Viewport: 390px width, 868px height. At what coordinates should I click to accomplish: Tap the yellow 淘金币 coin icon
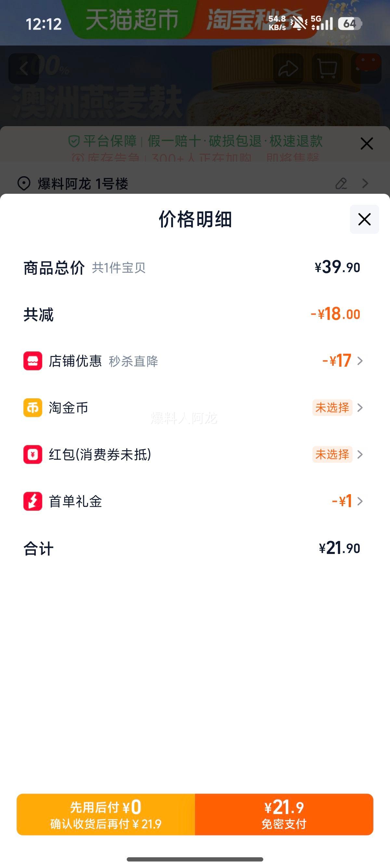pyautogui.click(x=33, y=408)
